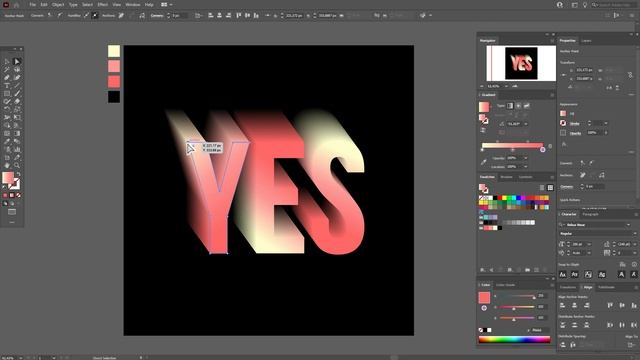Image resolution: width=640 pixels, height=360 pixels.
Task: Switch Swatches panel to thumbnail view
Action: click(x=550, y=188)
